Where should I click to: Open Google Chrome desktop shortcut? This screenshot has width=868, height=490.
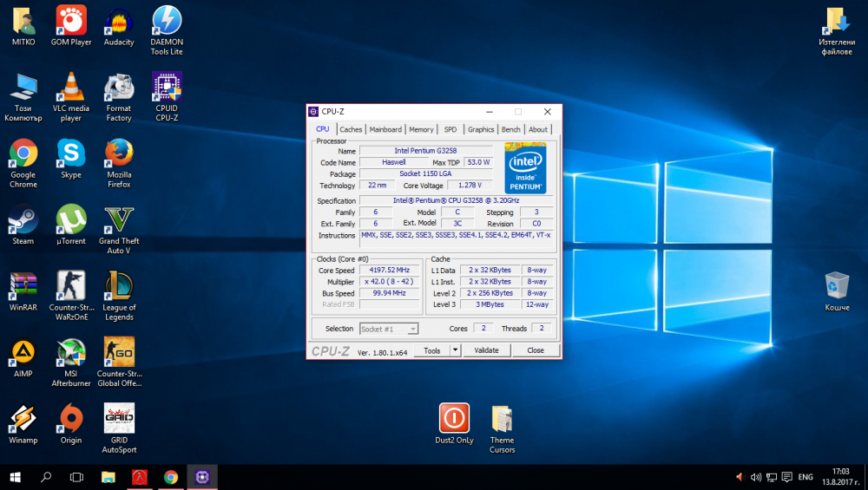23,163
